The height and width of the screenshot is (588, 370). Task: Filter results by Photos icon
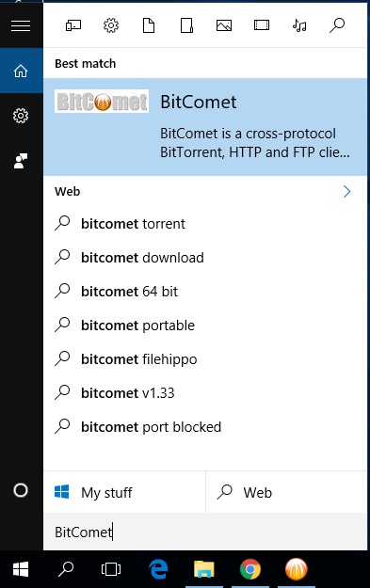(224, 25)
